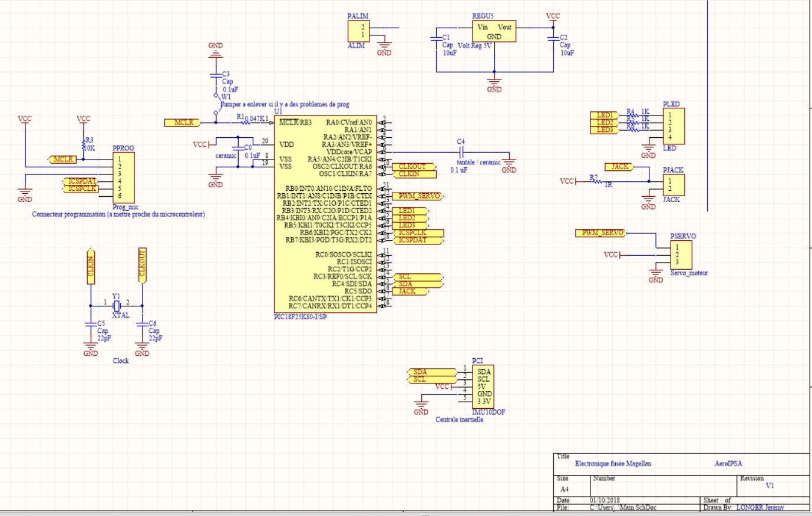Select the PSERVO servo connector
This screenshot has height=516, width=812.
pos(681,255)
